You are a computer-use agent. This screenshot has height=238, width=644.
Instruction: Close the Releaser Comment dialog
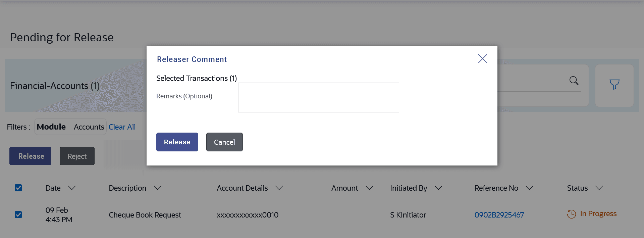[x=482, y=59]
